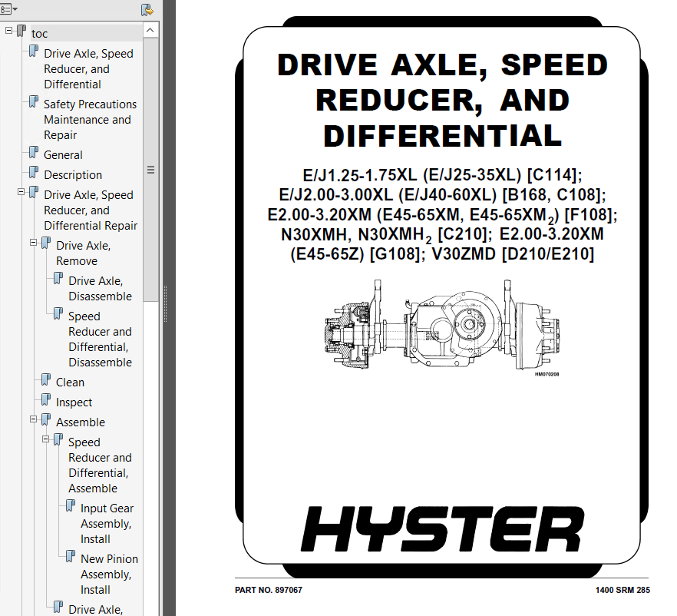Click the drive axle diagram on the page
Image resolution: width=677 pixels, height=616 pixels.
(441, 325)
